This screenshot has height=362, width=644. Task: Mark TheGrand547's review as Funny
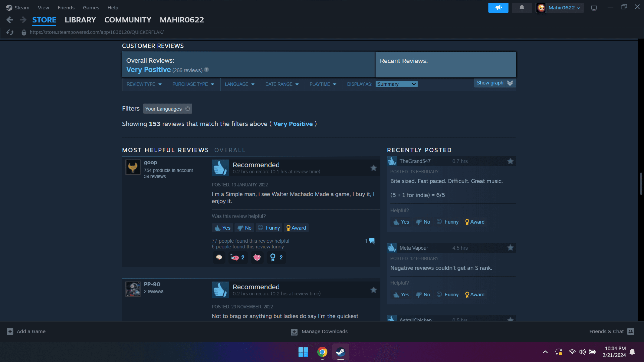(447, 222)
